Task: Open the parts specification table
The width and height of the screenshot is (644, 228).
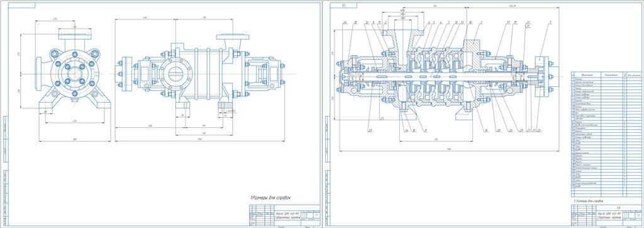Action: pos(606,134)
